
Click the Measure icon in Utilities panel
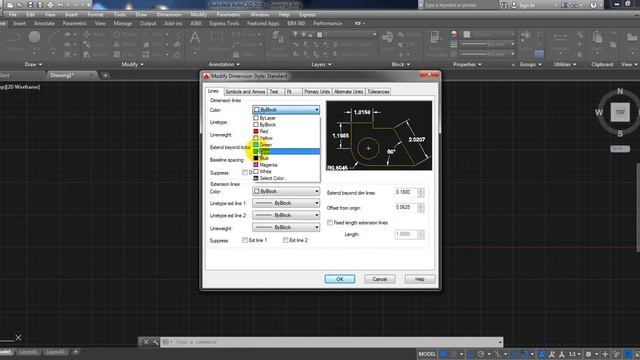[x=560, y=37]
